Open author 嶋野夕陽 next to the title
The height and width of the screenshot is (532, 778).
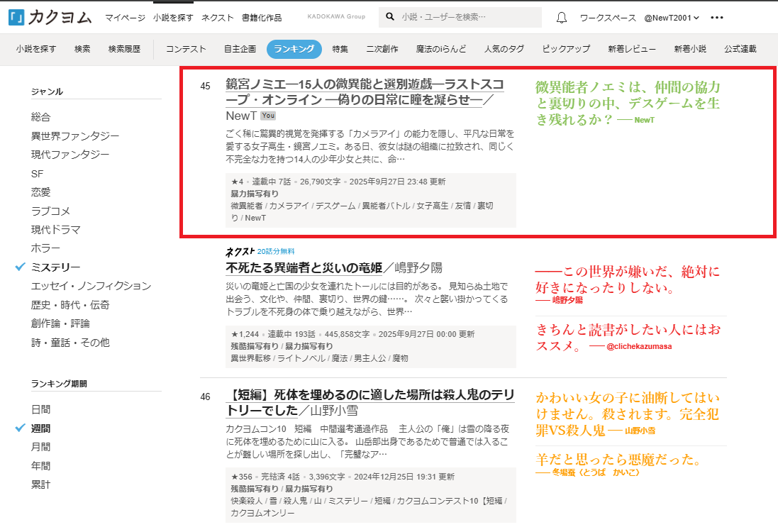[418, 268]
